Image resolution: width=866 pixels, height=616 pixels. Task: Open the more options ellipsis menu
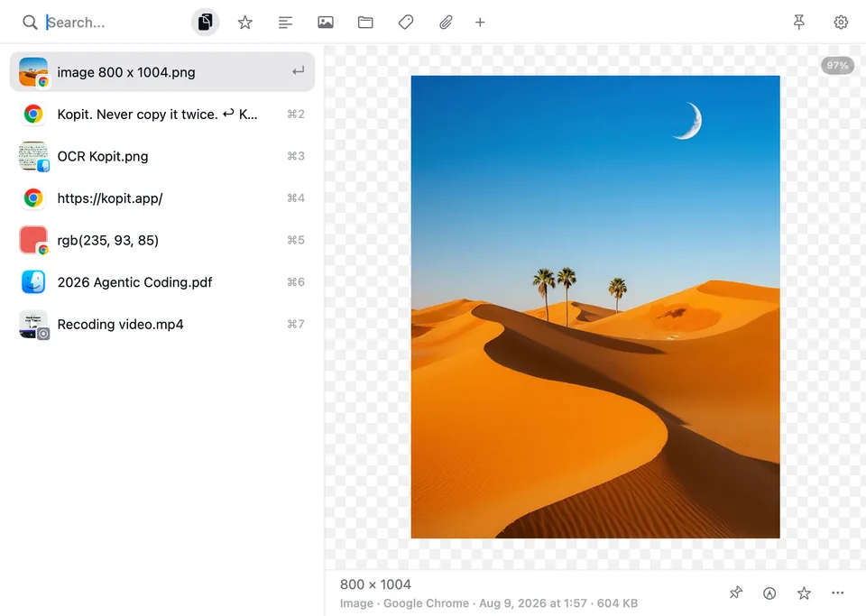click(x=837, y=593)
